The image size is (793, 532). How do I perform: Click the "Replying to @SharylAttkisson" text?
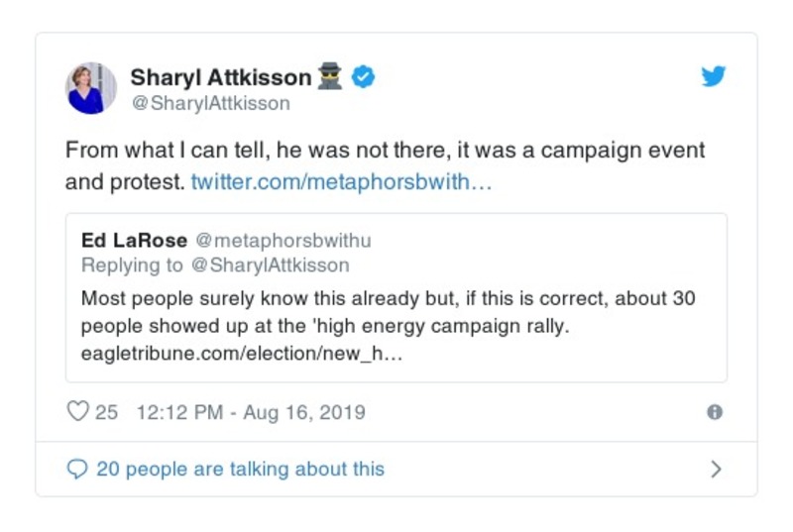coord(215,265)
